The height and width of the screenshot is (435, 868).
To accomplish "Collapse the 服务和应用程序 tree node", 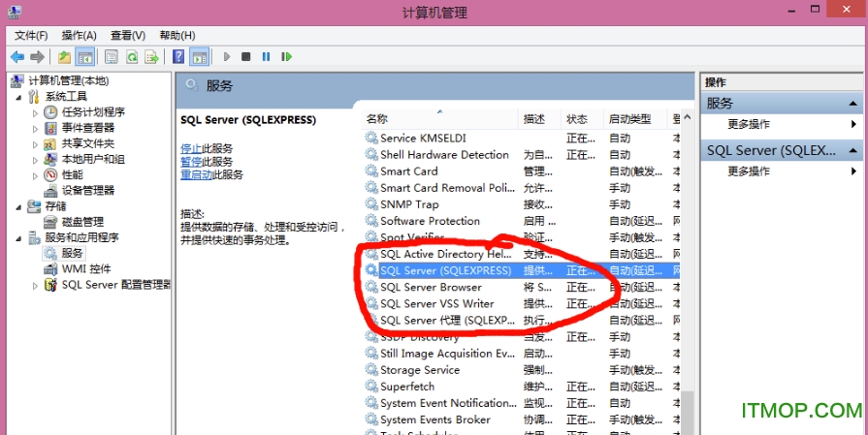I will point(19,238).
